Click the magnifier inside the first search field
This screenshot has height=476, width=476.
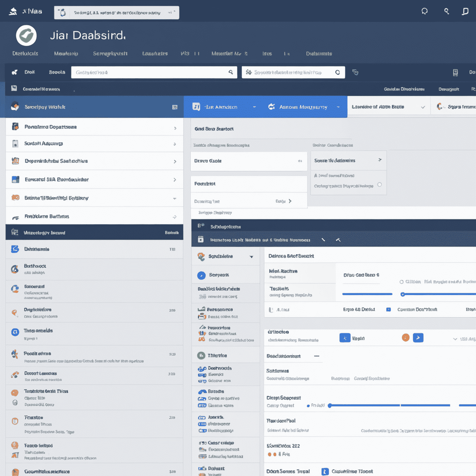tap(231, 72)
